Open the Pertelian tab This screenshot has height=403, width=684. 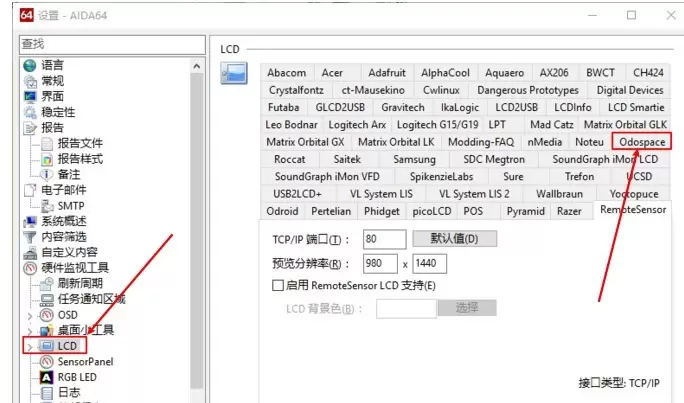pyautogui.click(x=331, y=212)
